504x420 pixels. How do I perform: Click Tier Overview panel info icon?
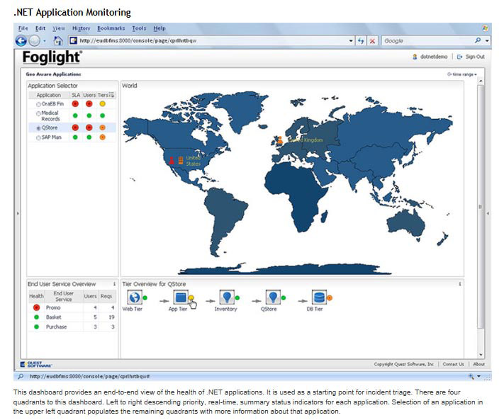(x=460, y=284)
